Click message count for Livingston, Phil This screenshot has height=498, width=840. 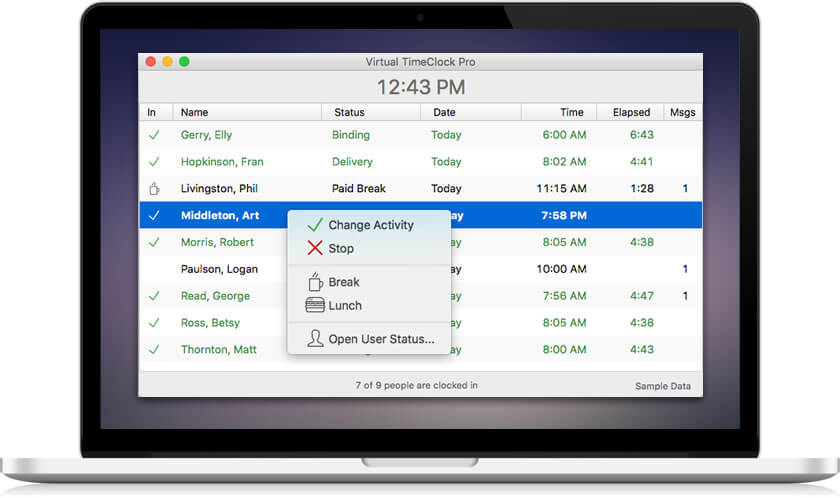685,188
